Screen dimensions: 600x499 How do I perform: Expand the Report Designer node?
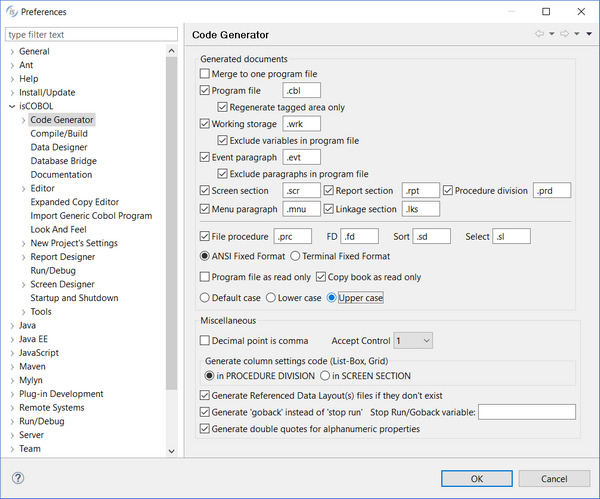[x=23, y=257]
